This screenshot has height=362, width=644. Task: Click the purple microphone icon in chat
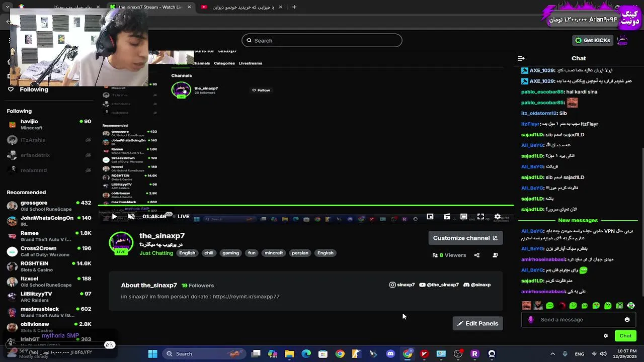click(x=531, y=320)
